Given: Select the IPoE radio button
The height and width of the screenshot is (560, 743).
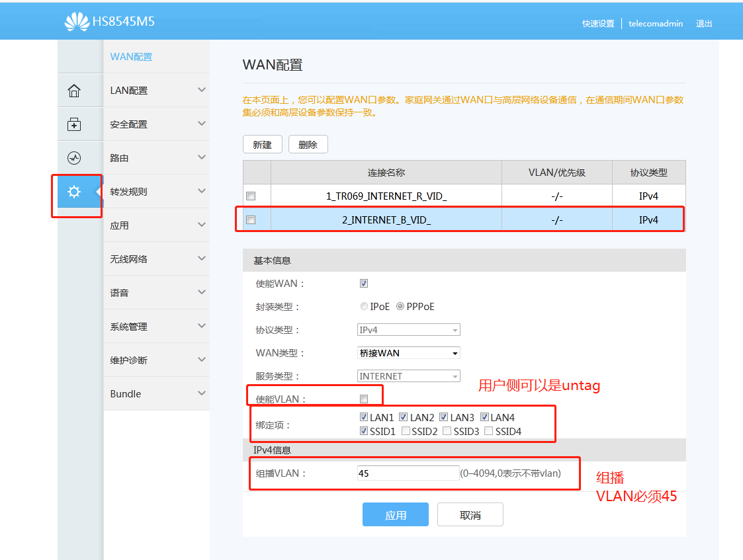Looking at the screenshot, I should pos(364,307).
